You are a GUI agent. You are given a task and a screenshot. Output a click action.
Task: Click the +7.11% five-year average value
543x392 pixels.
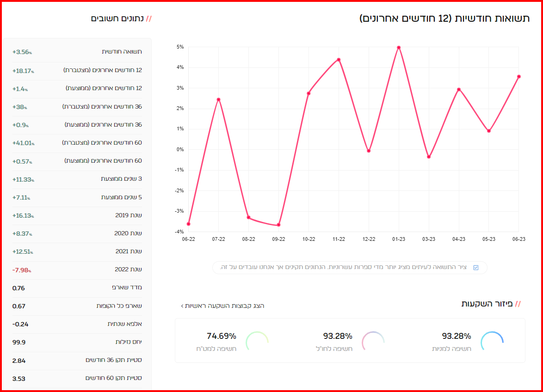pyautogui.click(x=21, y=197)
